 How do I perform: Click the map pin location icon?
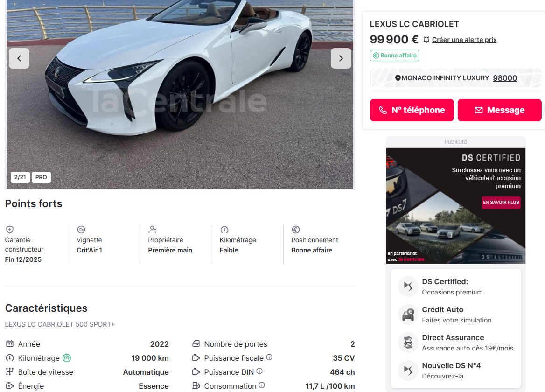pyautogui.click(x=398, y=78)
